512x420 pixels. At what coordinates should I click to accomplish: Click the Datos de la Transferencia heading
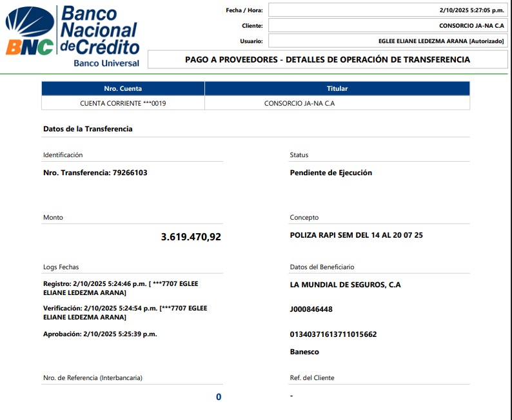pos(88,129)
